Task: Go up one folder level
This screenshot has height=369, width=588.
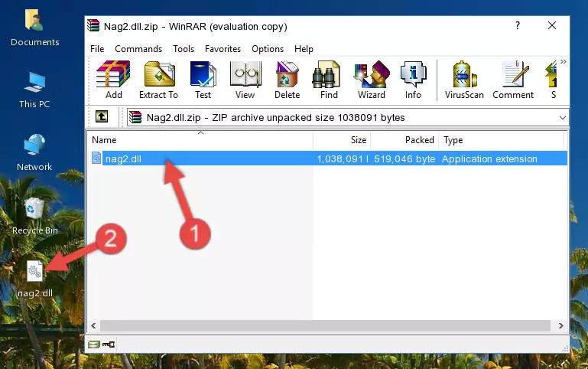Action: click(x=102, y=116)
